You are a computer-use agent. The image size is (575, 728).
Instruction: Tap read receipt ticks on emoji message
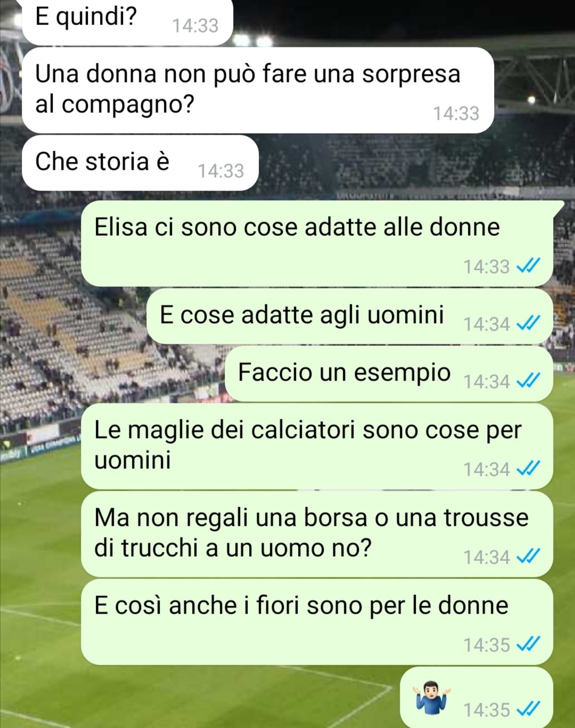point(528,709)
